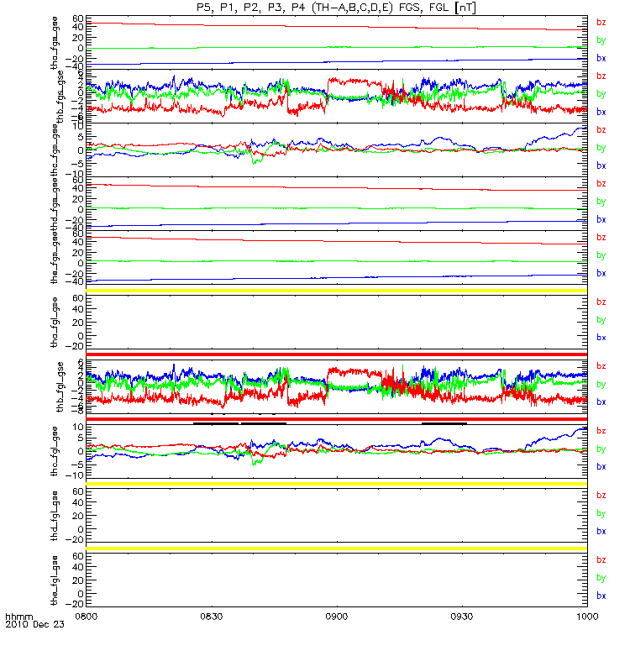Viewport: 630px width, 672px height.
Task: Click the 'hhmm' time format label
Action: click(x=18, y=617)
